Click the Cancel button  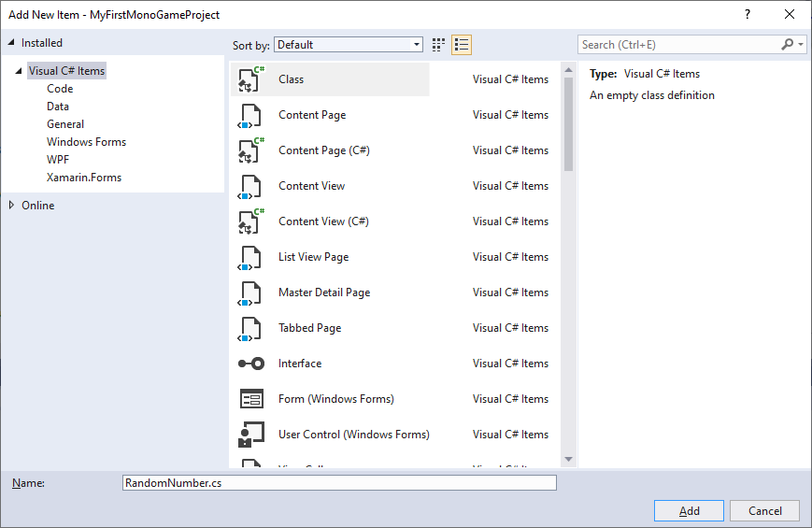coord(764,511)
